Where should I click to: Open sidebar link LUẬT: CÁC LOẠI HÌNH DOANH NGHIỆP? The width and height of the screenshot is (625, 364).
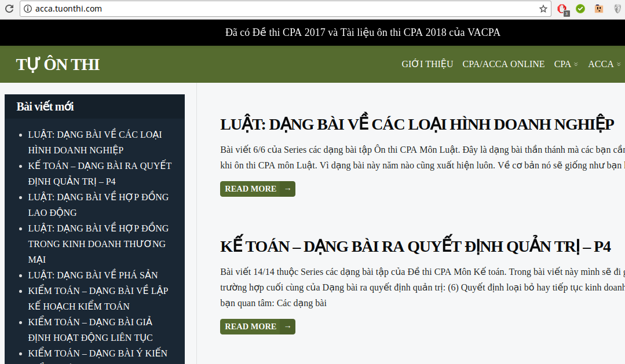click(x=95, y=142)
